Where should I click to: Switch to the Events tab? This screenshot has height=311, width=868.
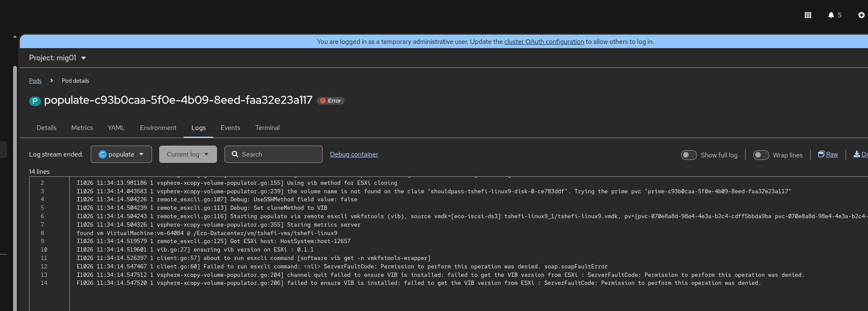[x=230, y=128]
